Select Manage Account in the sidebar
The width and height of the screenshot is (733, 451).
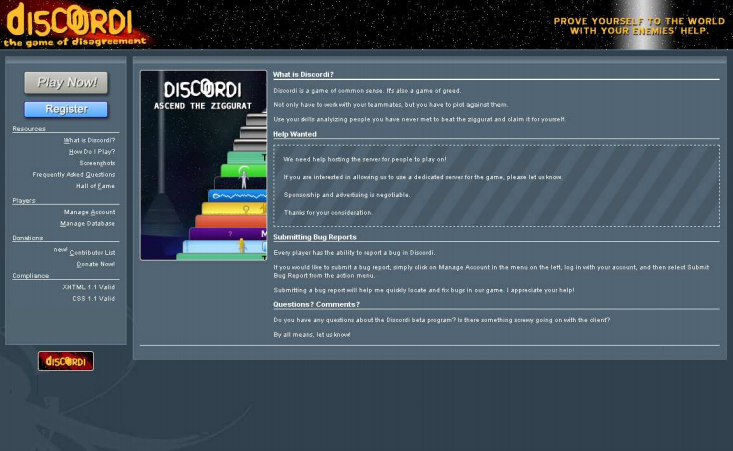89,212
